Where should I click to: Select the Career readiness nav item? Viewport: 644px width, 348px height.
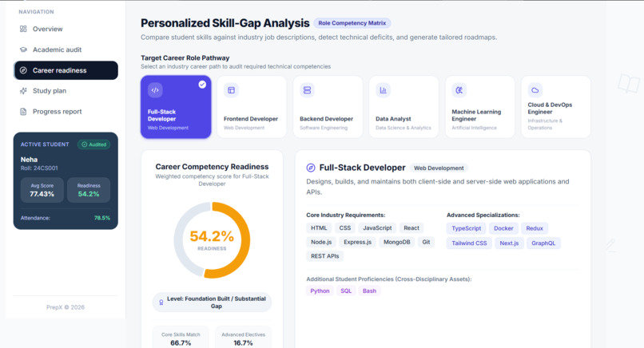click(x=66, y=70)
